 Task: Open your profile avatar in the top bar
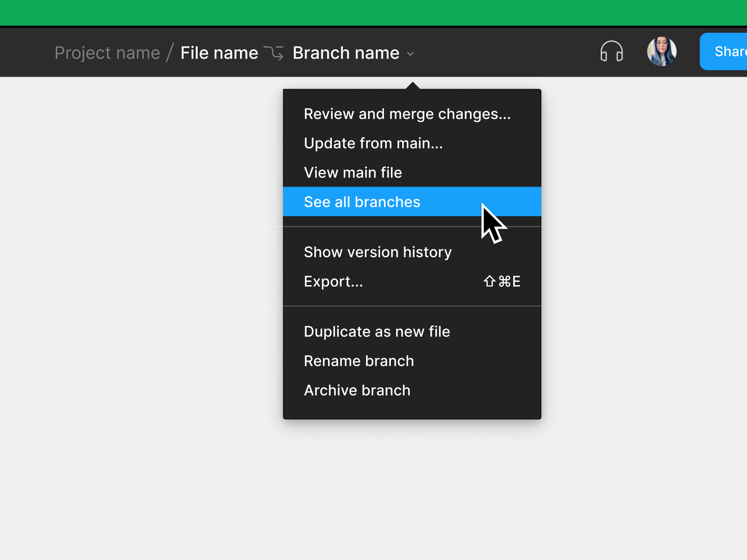point(662,51)
